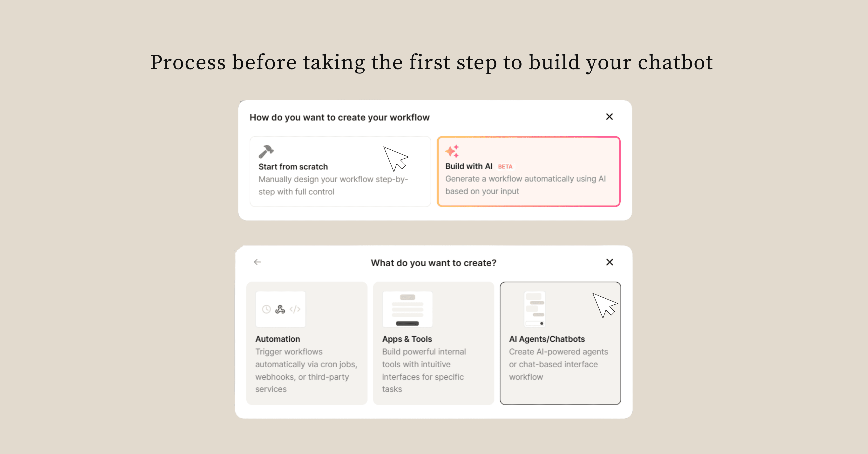The width and height of the screenshot is (868, 454).
Task: Click 'Manually design your workflow' description text
Action: [333, 185]
